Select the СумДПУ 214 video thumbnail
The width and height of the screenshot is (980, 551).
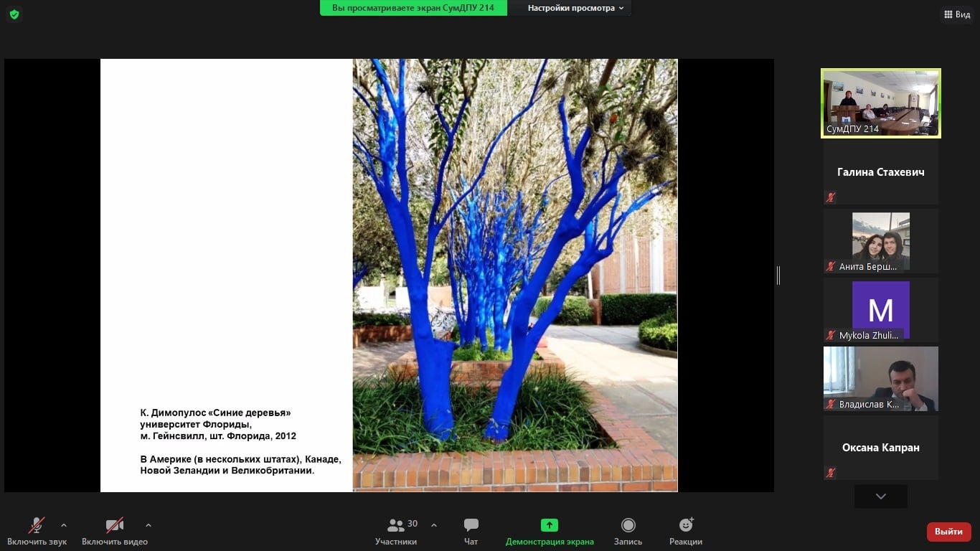tap(881, 103)
